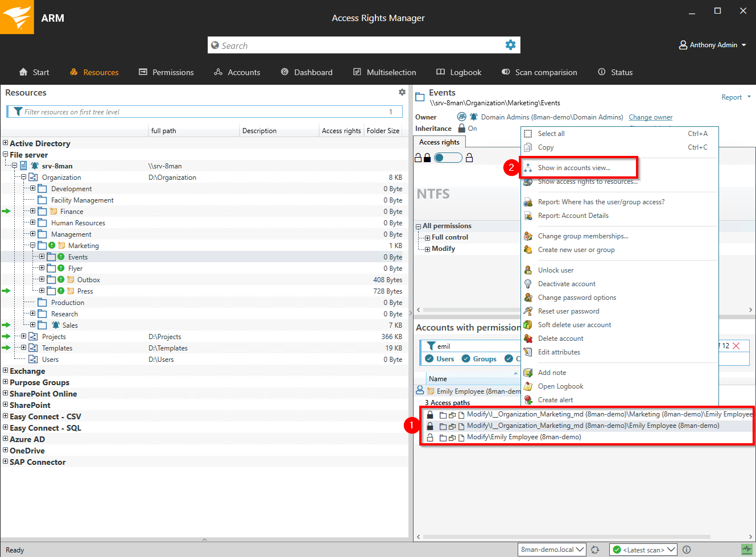Open the Resources panel settings gear
The width and height of the screenshot is (756, 557).
click(x=402, y=92)
